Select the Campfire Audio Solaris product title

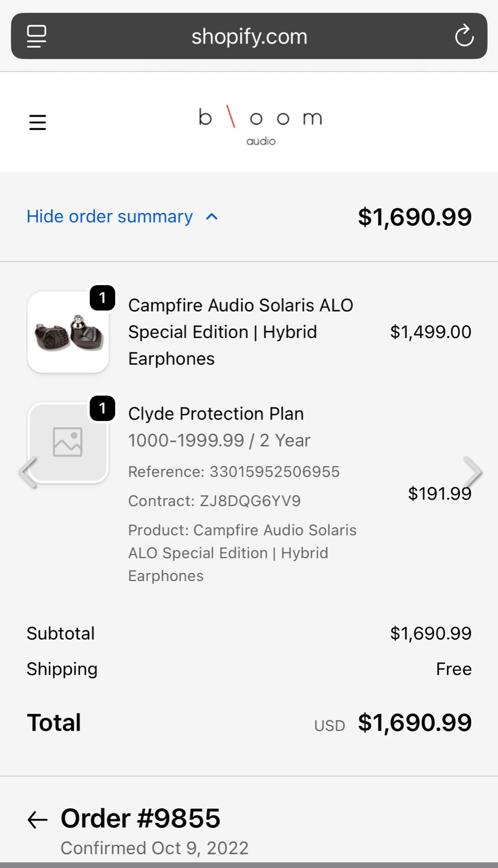(241, 331)
